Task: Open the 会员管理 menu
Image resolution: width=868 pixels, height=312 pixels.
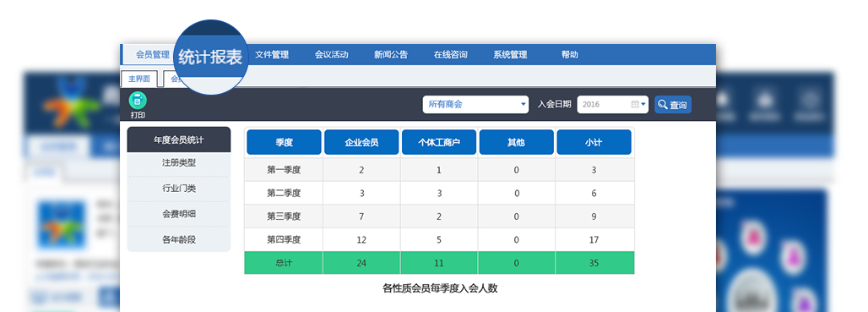Action: [153, 54]
